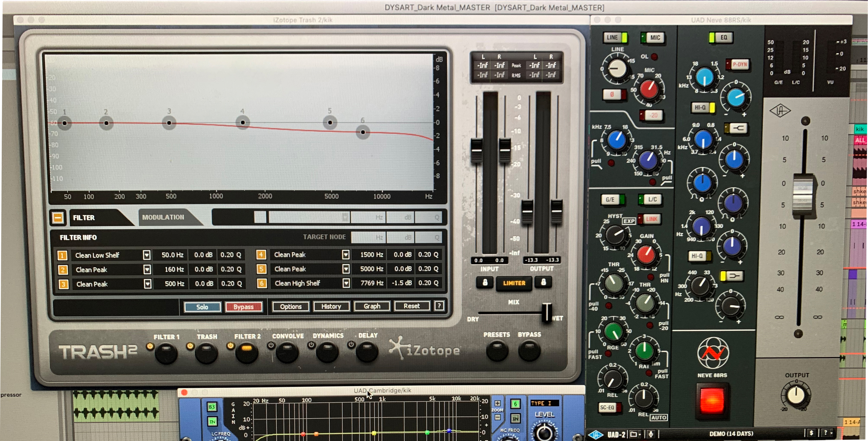The height and width of the screenshot is (441, 868).
Task: Click the orange minus icon beside Filter tab
Action: click(x=58, y=218)
